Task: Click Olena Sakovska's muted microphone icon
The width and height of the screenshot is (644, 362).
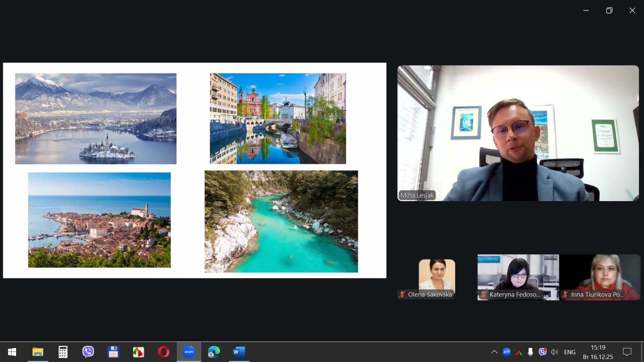Action: (402, 294)
